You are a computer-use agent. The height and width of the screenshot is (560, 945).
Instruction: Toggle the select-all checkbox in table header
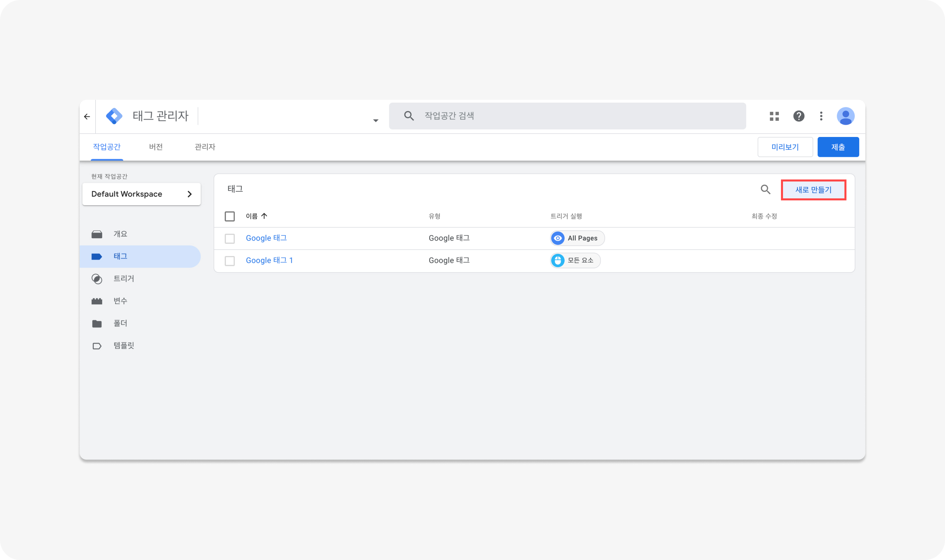[230, 216]
